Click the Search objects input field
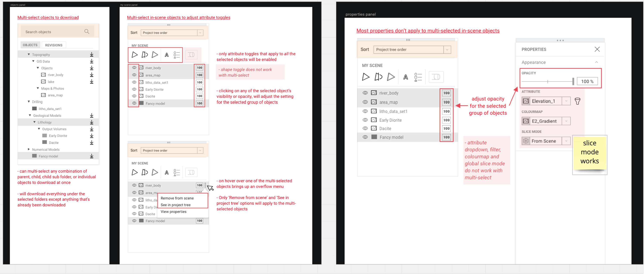 tap(57, 32)
